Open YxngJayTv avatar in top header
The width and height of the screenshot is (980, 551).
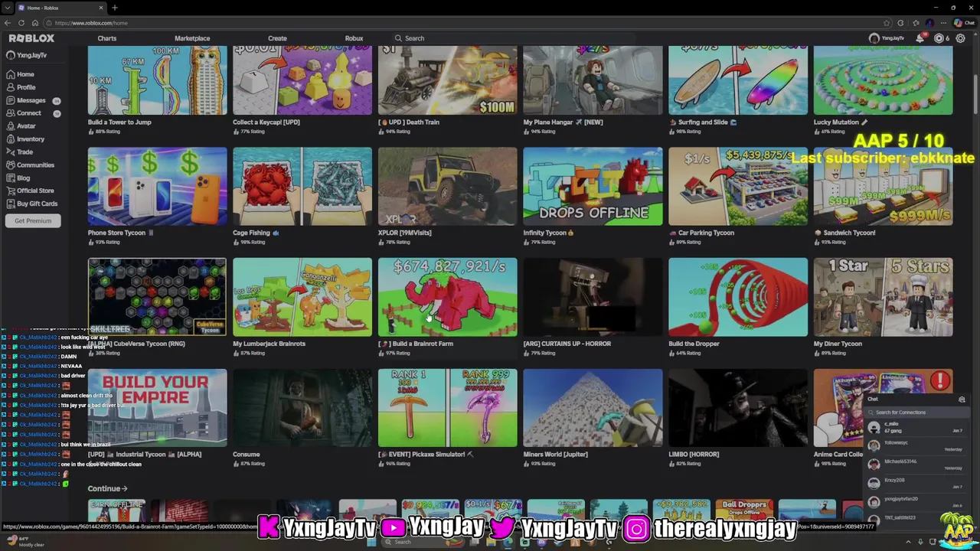[x=874, y=38]
